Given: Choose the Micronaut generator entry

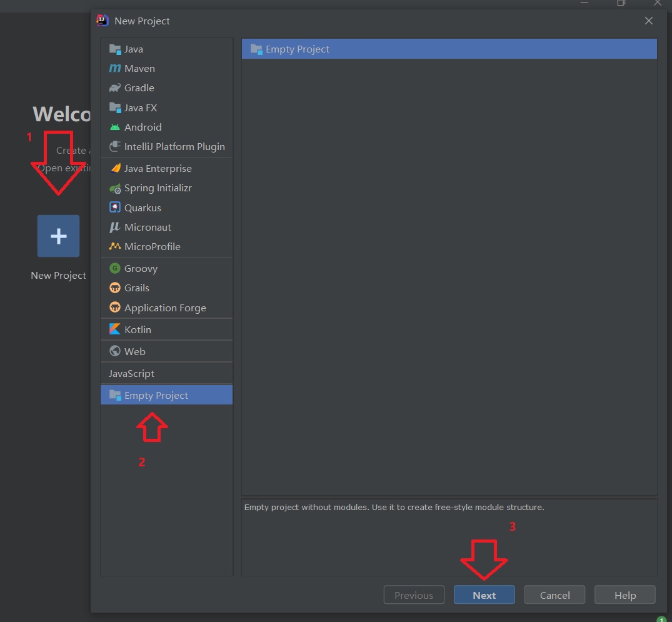Looking at the screenshot, I should (x=148, y=228).
